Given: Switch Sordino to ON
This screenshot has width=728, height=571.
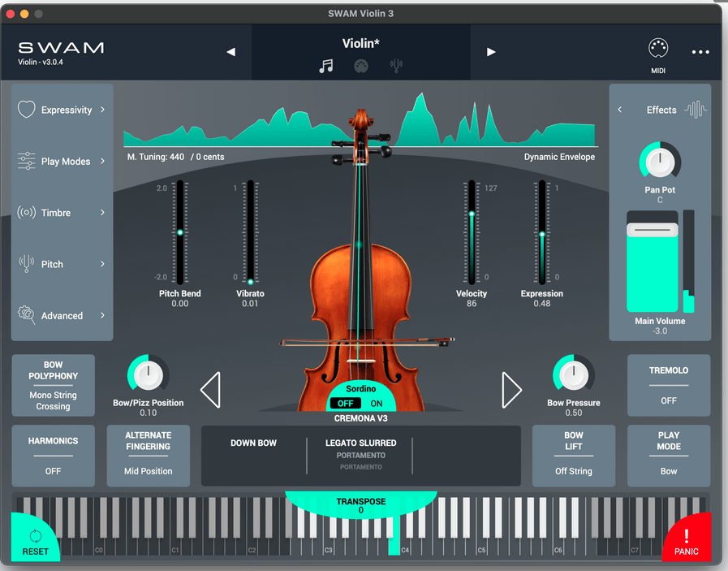Looking at the screenshot, I should [x=377, y=404].
